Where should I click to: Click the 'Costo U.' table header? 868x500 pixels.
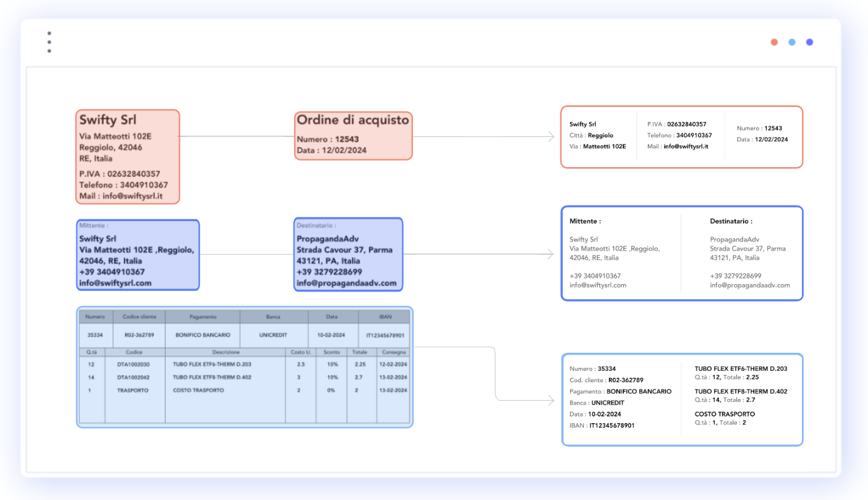click(301, 352)
